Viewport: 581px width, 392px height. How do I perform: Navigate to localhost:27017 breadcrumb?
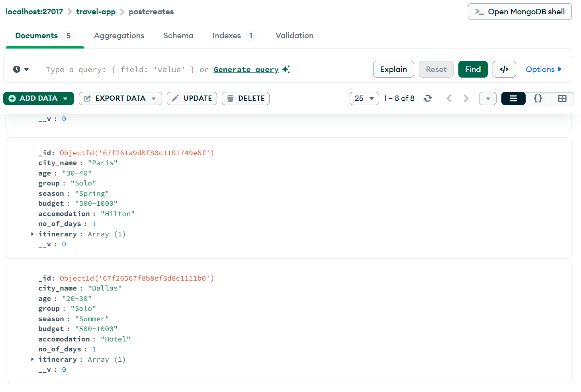34,12
